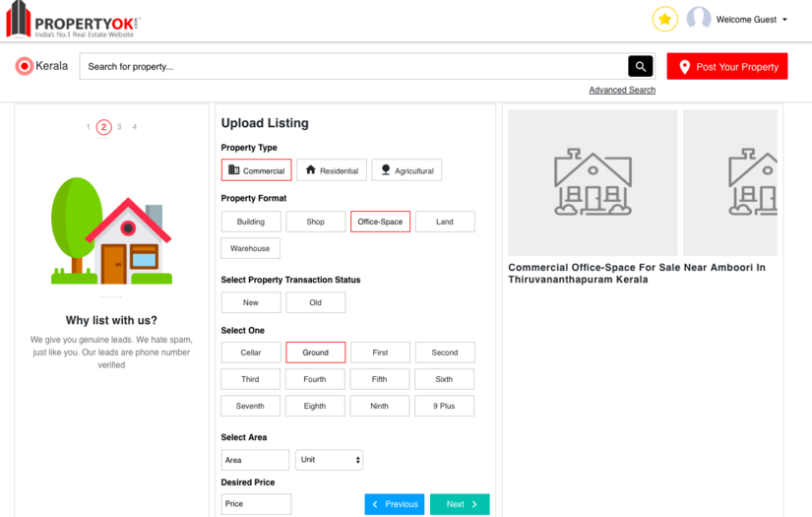Pick the Eighth floor option

click(315, 406)
